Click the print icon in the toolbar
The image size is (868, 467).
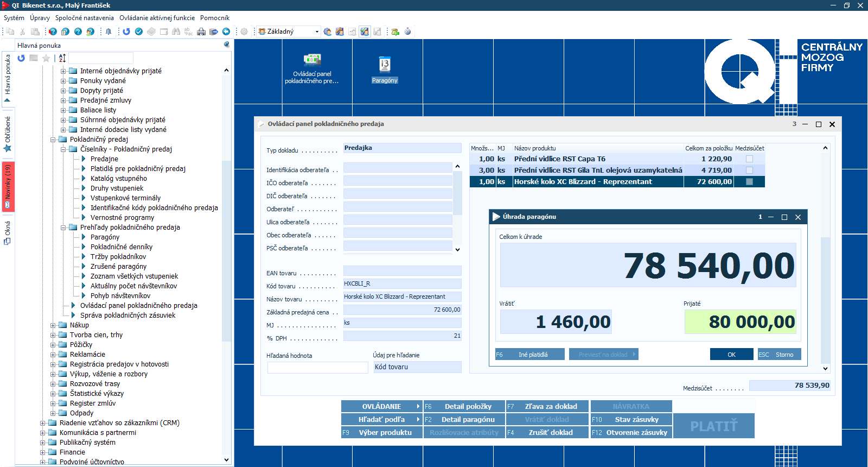tap(201, 31)
